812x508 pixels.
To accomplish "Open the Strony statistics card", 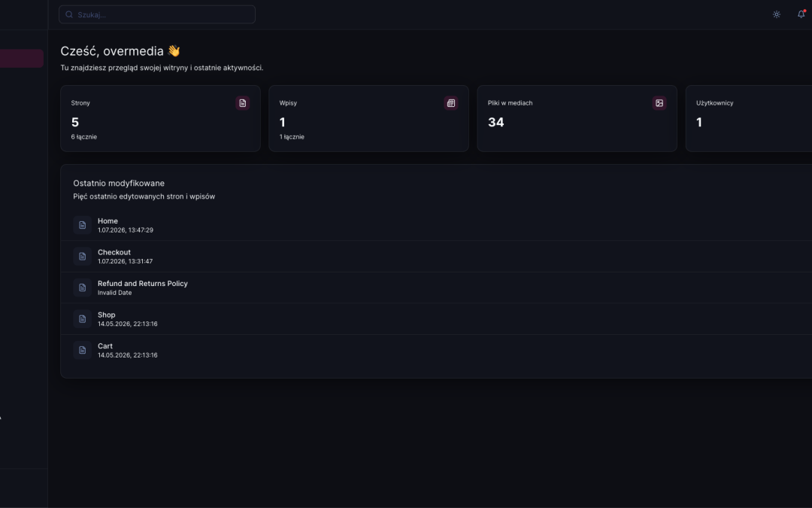I will pyautogui.click(x=161, y=119).
